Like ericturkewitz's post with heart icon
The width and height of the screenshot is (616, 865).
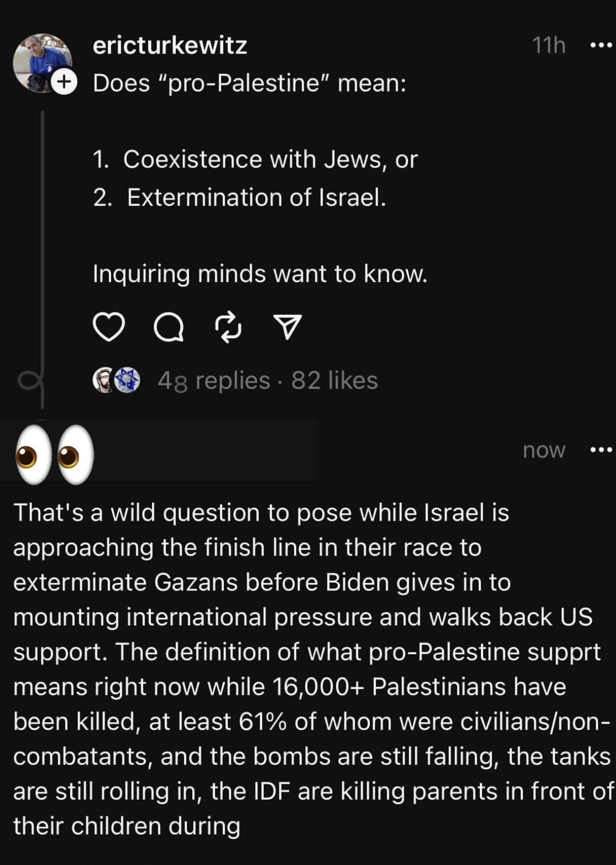(x=108, y=327)
